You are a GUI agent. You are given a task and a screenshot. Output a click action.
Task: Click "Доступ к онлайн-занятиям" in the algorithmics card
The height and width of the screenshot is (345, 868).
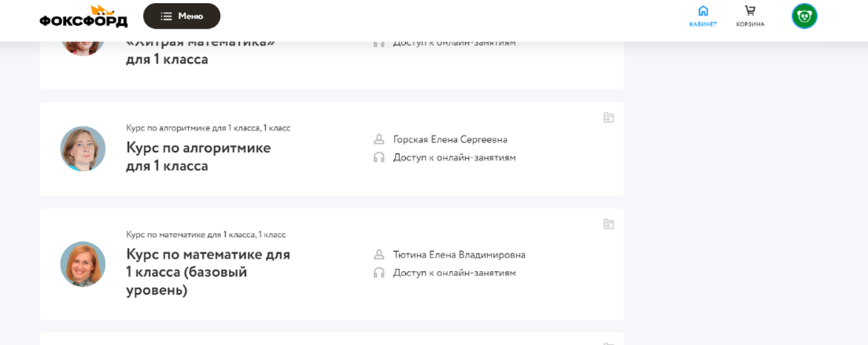coord(454,158)
